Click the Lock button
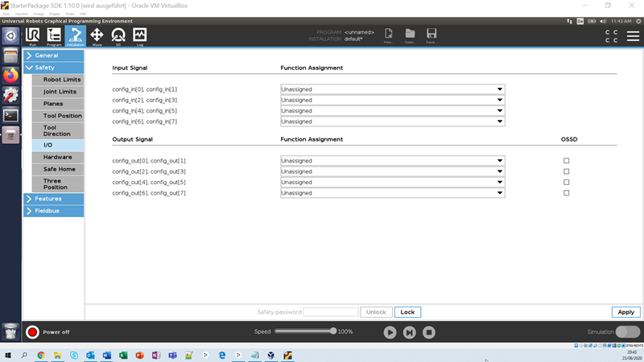 pyautogui.click(x=407, y=312)
